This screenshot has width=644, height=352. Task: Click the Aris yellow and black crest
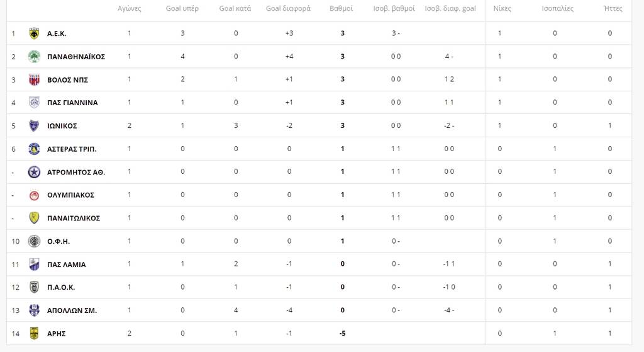[34, 333]
